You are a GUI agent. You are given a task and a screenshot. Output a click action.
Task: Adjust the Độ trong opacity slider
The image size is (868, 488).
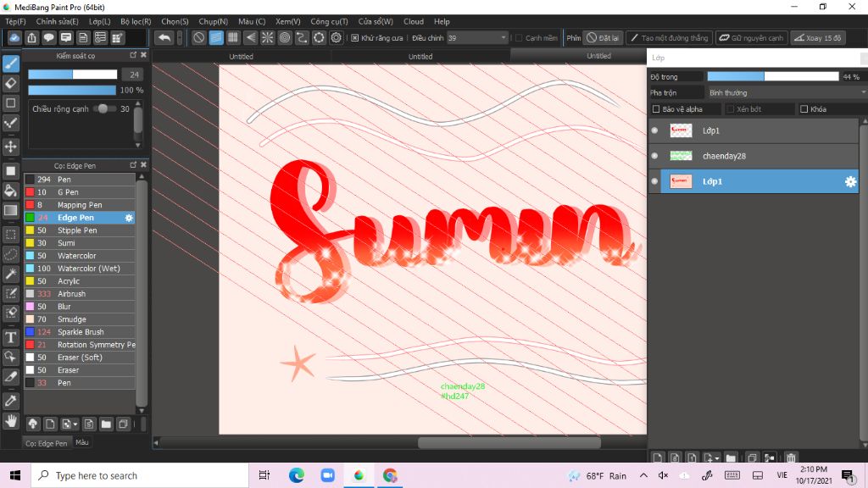773,76
